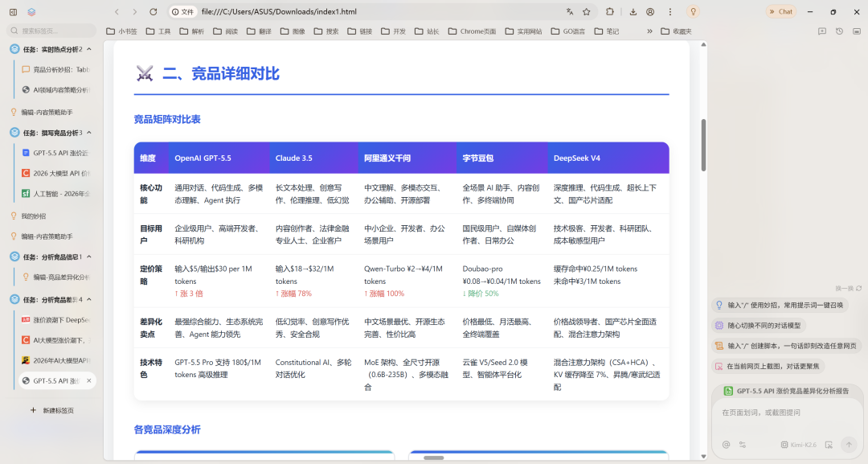
Task: Open the Chat button at top right
Action: coord(780,11)
